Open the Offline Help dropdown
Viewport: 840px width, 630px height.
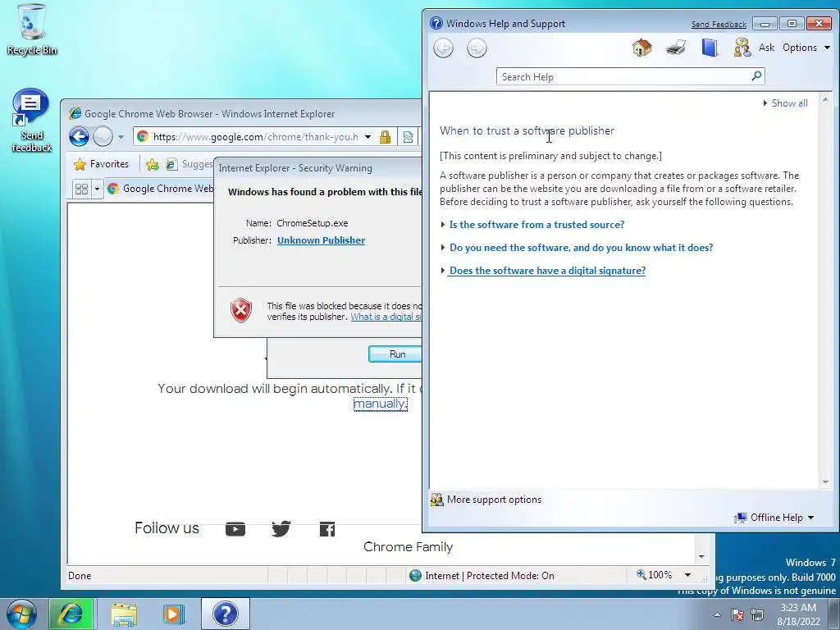(774, 518)
